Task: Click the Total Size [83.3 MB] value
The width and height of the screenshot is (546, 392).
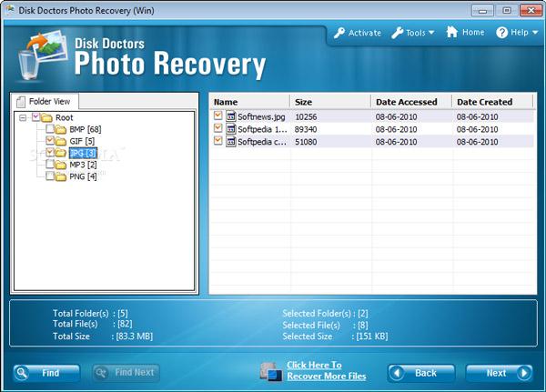Action: tap(134, 337)
